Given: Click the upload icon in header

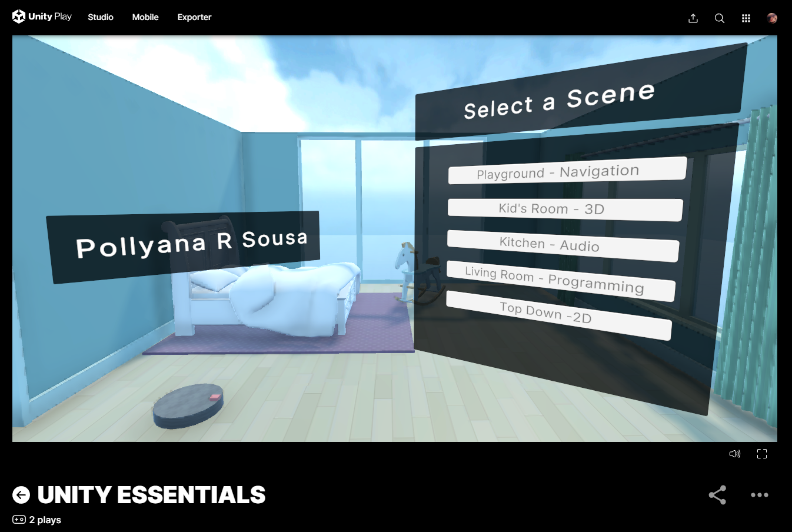Looking at the screenshot, I should click(x=693, y=18).
